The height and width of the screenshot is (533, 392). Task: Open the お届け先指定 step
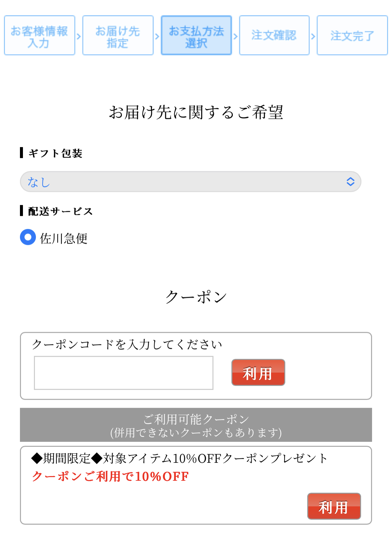tap(118, 35)
